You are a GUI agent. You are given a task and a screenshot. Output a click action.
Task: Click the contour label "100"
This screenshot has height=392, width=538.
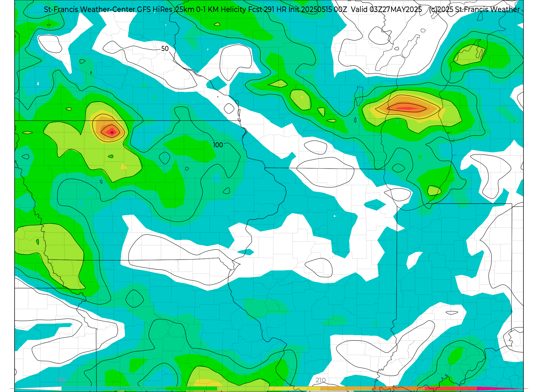[x=218, y=145]
